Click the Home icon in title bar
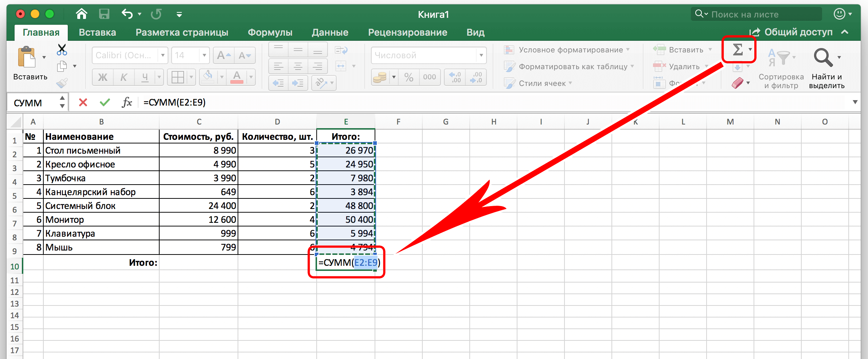 pyautogui.click(x=82, y=14)
